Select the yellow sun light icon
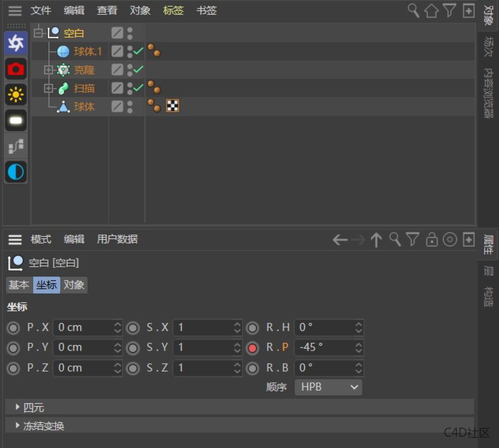The width and height of the screenshot is (499, 448). click(x=16, y=95)
